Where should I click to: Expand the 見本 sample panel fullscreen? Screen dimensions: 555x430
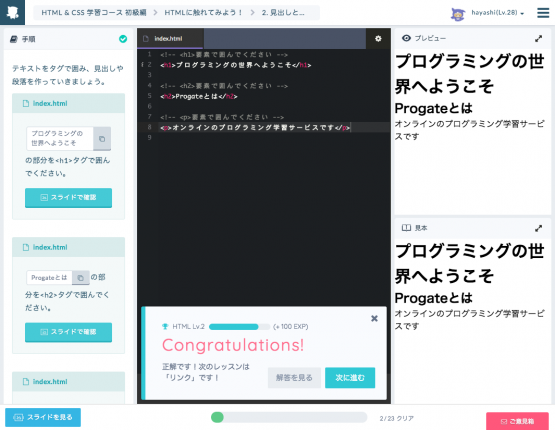coord(538,228)
